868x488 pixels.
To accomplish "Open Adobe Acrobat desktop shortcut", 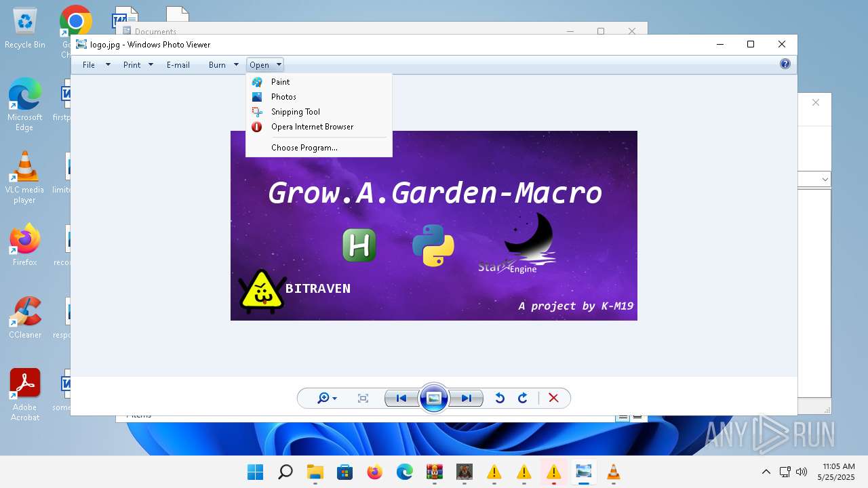I will click(x=25, y=394).
